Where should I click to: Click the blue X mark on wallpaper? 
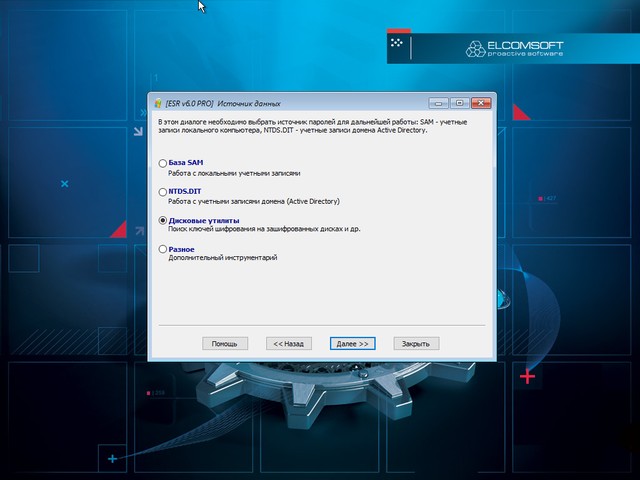pyautogui.click(x=64, y=184)
